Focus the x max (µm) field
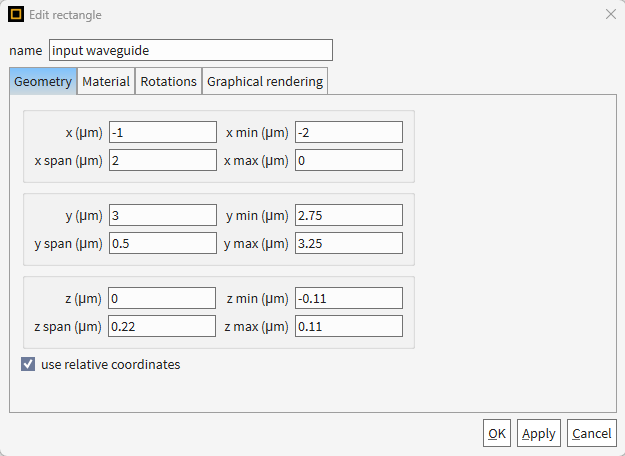Screen dimensions: 625x456 click(349, 160)
